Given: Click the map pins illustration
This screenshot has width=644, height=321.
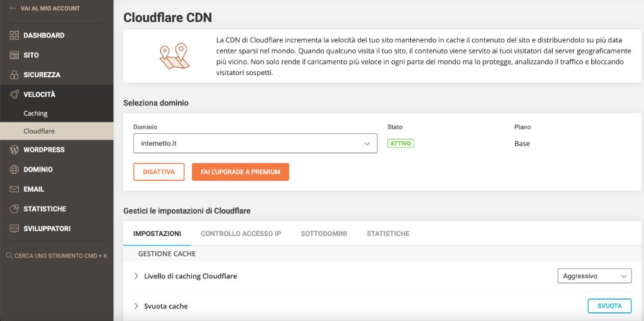Looking at the screenshot, I should (x=175, y=56).
